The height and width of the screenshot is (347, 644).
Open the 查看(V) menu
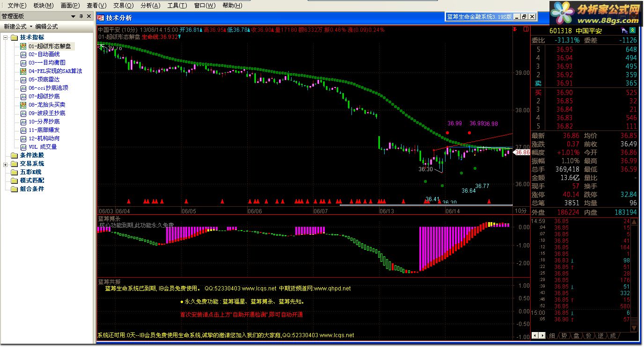pyautogui.click(x=97, y=6)
